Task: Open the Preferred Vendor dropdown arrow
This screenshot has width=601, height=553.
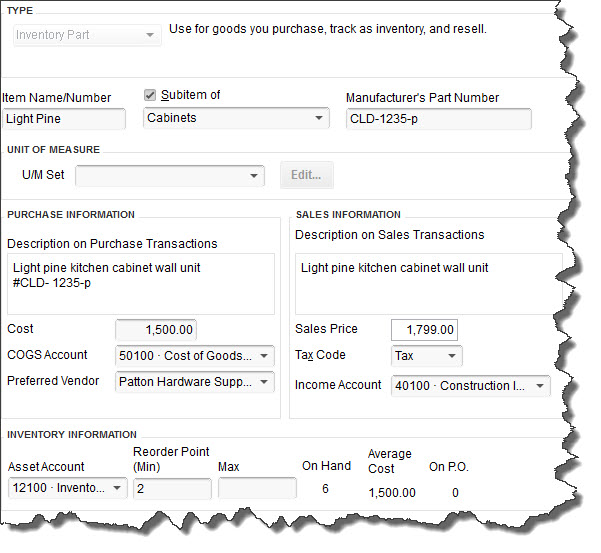Action: (x=264, y=382)
